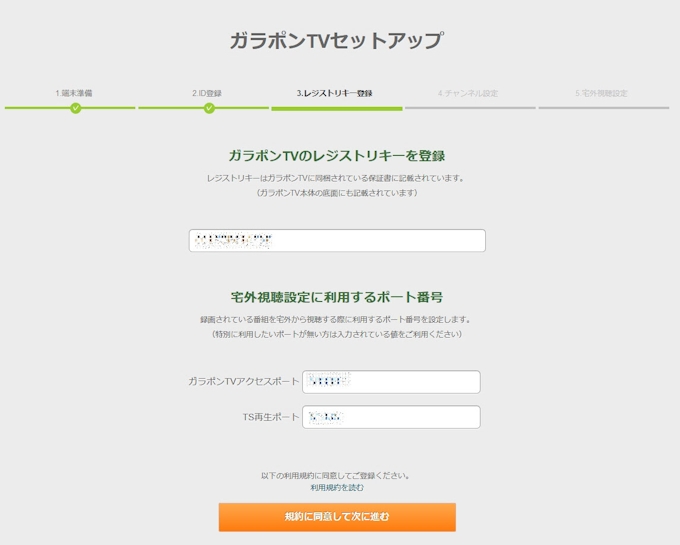The height and width of the screenshot is (545, 680).
Task: Select the 2.ID登録 step label
Action: click(x=207, y=93)
